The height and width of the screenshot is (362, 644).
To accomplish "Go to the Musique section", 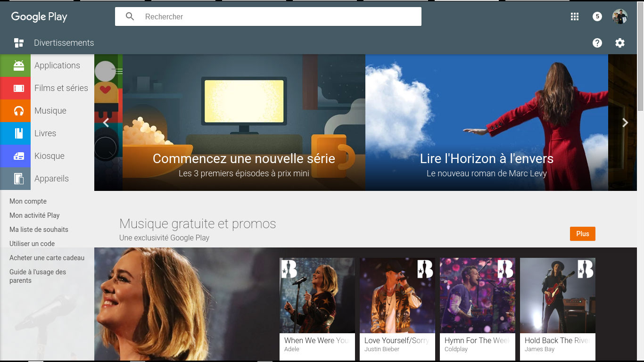I will (x=50, y=111).
